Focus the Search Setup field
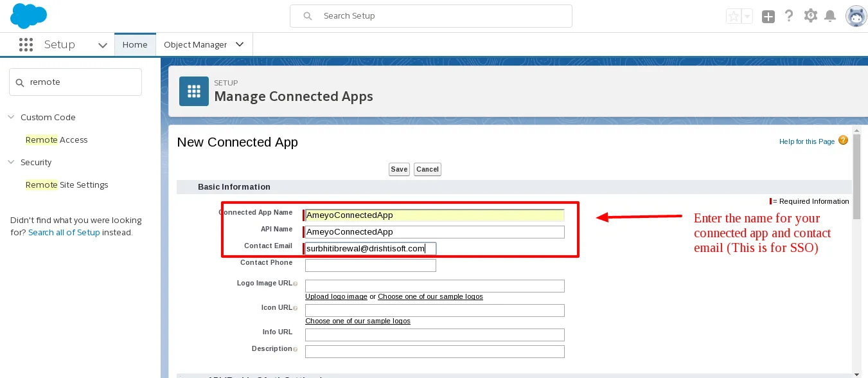The image size is (868, 378). pos(431,16)
